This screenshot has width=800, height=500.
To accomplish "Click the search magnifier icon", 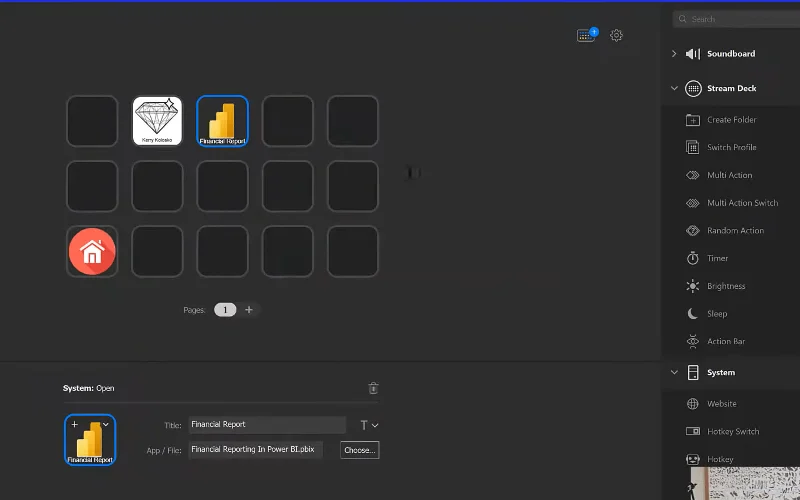I will click(683, 19).
